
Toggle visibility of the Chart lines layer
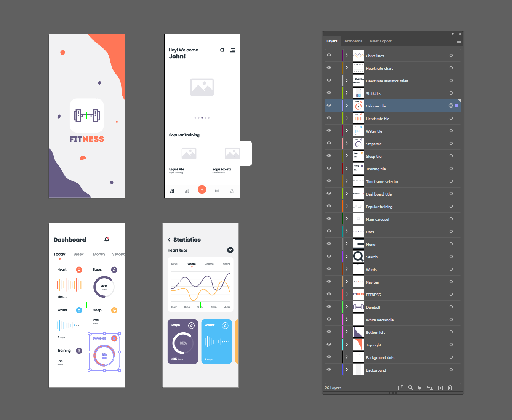[328, 55]
